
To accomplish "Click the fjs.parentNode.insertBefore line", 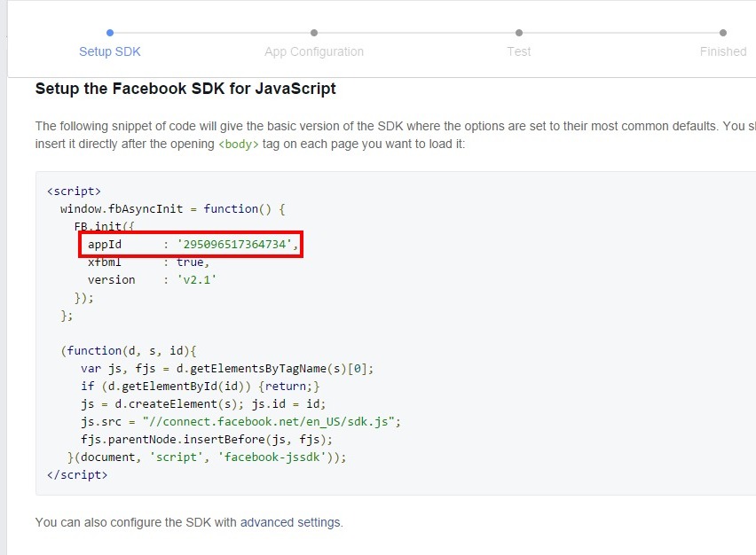I will pyautogui.click(x=207, y=440).
